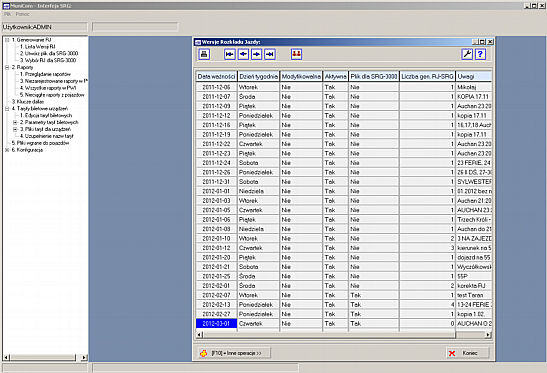Go to the previous record

click(x=243, y=54)
